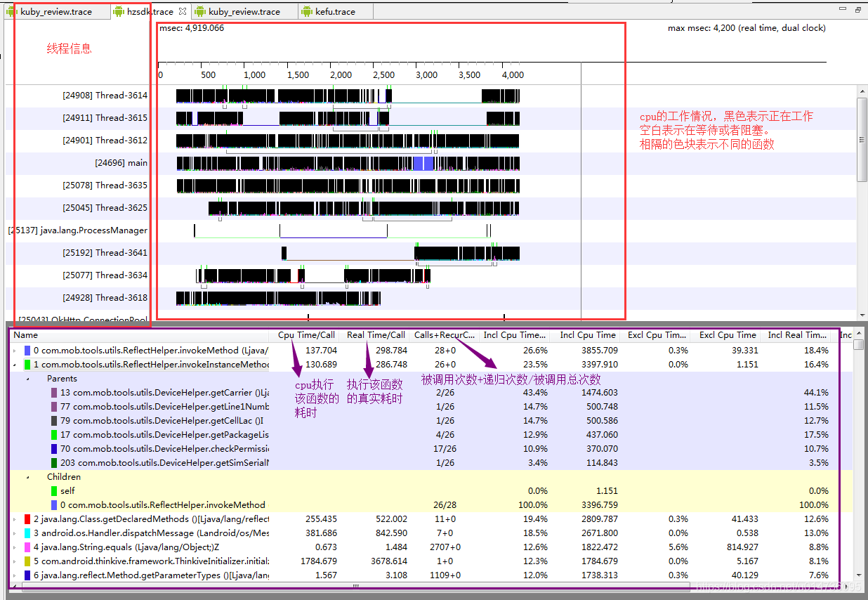Open kuby_review.trace tab right of hzsdk.trace

tap(244, 11)
